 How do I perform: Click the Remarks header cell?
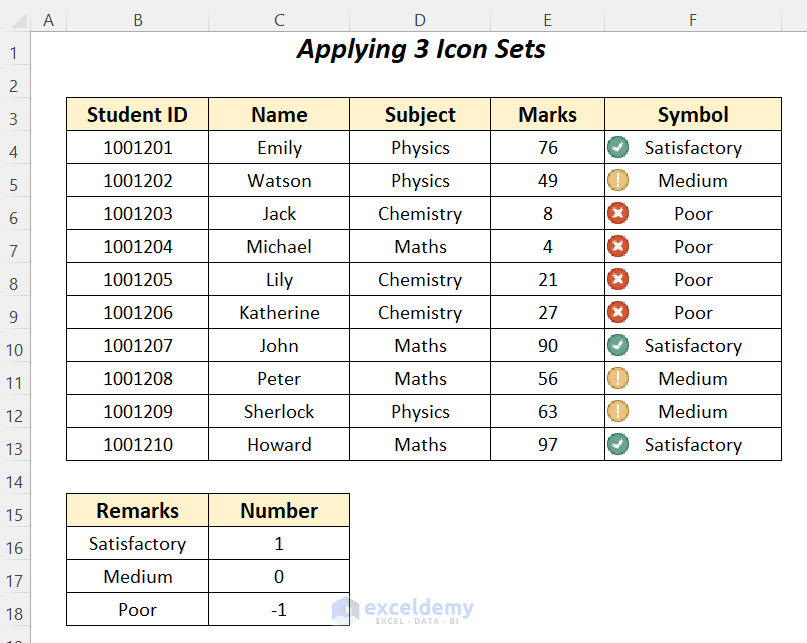(x=137, y=510)
